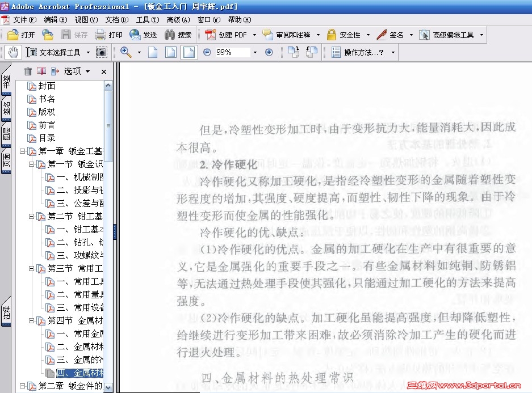Click the 操作方法 how-to icon

point(336,52)
